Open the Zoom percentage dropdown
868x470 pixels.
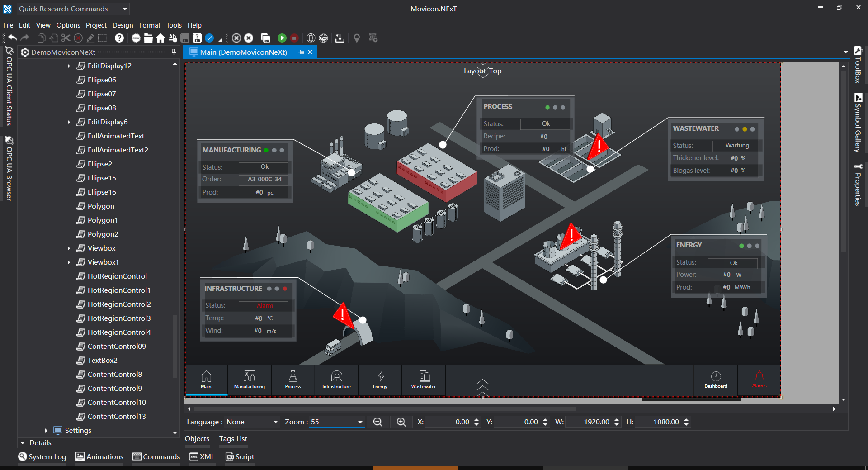click(x=360, y=422)
